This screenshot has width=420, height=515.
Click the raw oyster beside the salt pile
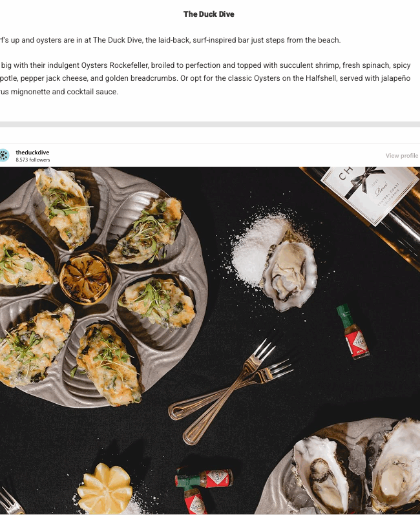(289, 275)
